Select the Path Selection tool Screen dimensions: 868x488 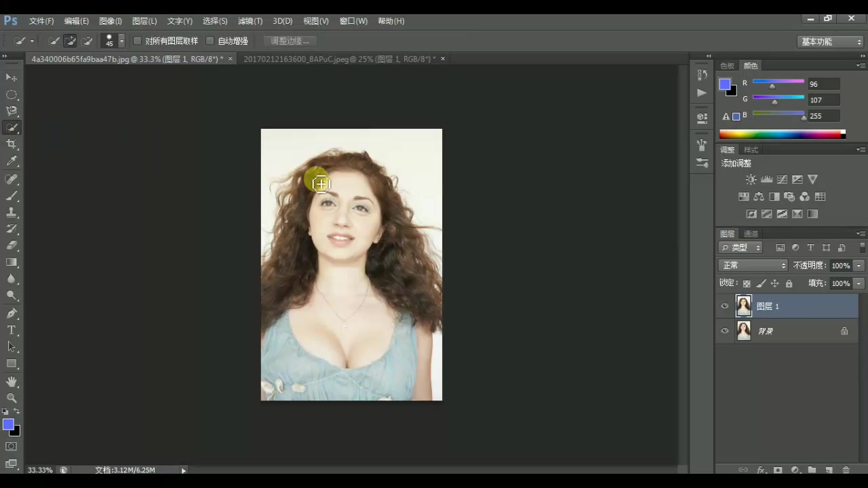[x=12, y=346]
